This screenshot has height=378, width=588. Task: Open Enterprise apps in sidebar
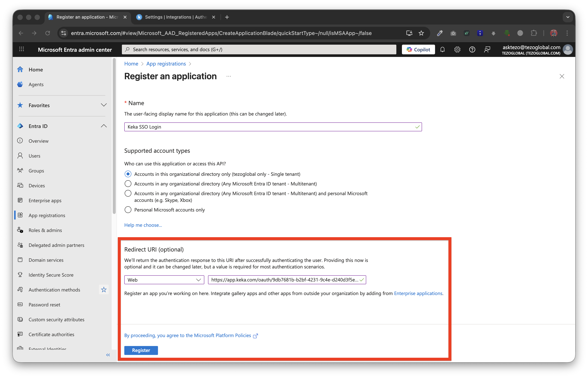click(x=45, y=201)
